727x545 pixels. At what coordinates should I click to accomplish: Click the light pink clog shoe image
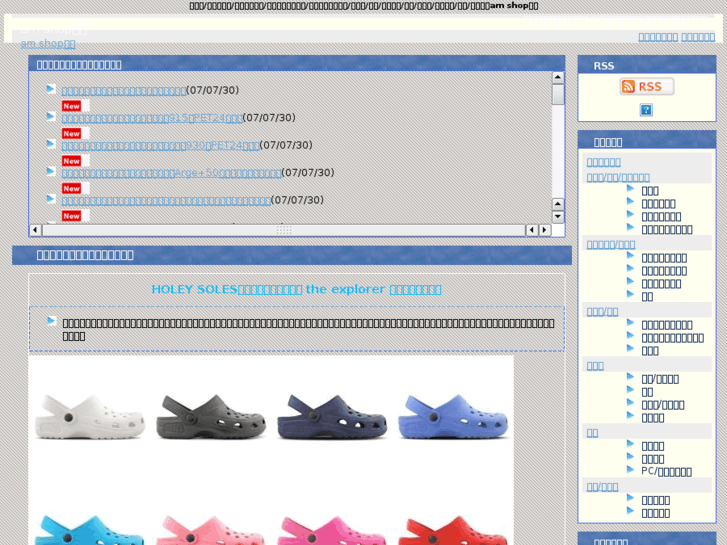211,529
